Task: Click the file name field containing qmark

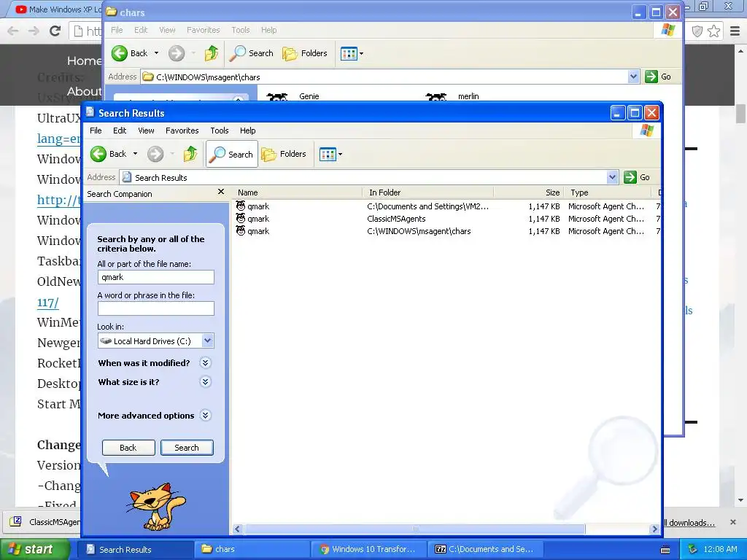Action: [x=156, y=277]
